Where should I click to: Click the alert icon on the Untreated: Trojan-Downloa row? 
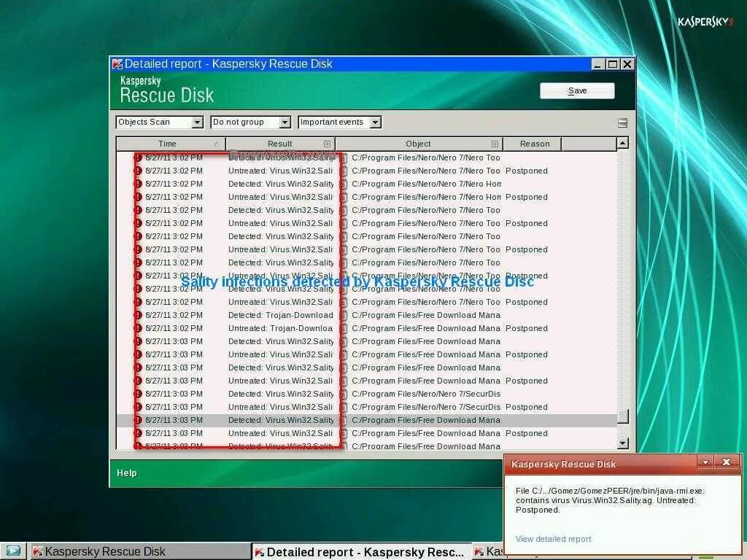(138, 328)
